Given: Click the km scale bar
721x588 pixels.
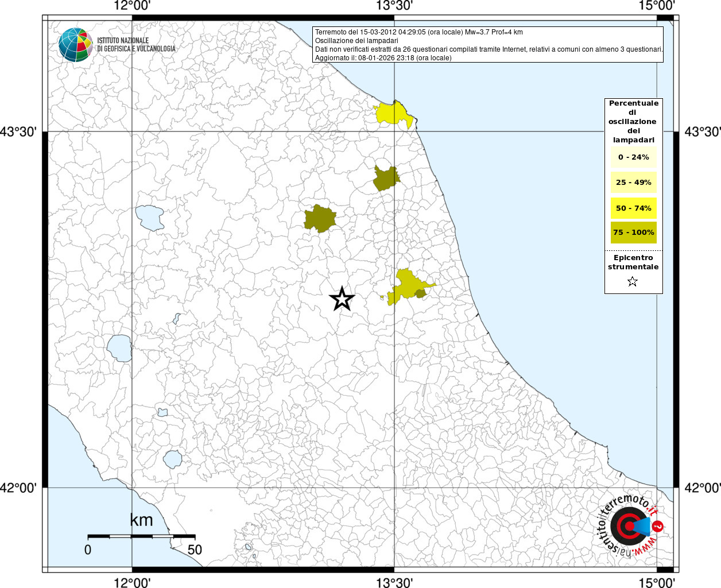Looking at the screenshot, I should click(x=141, y=536).
